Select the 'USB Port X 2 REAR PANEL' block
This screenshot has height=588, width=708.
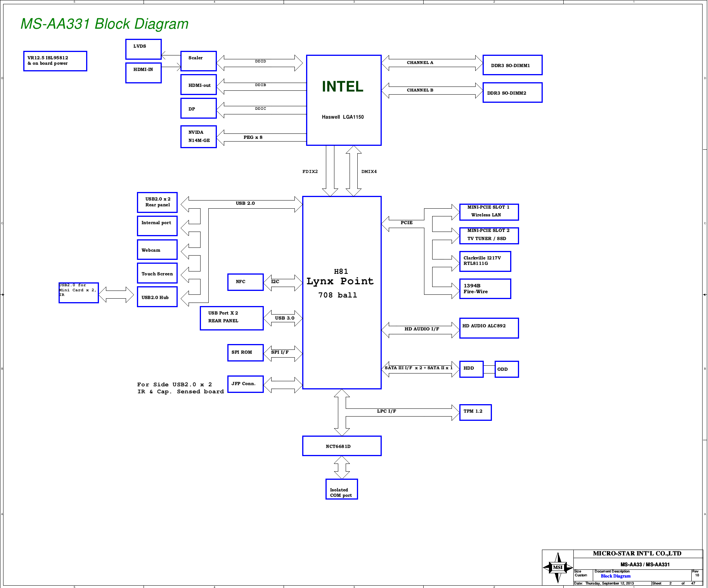coord(232,318)
